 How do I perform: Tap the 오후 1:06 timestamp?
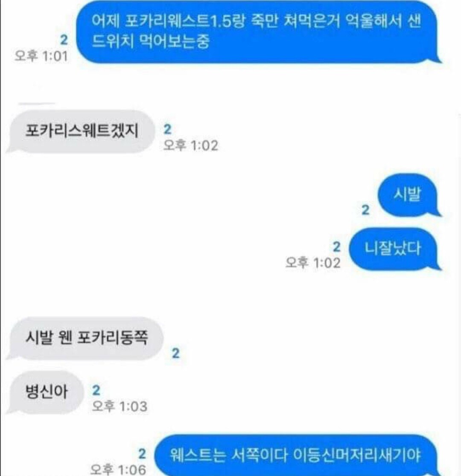point(118,470)
